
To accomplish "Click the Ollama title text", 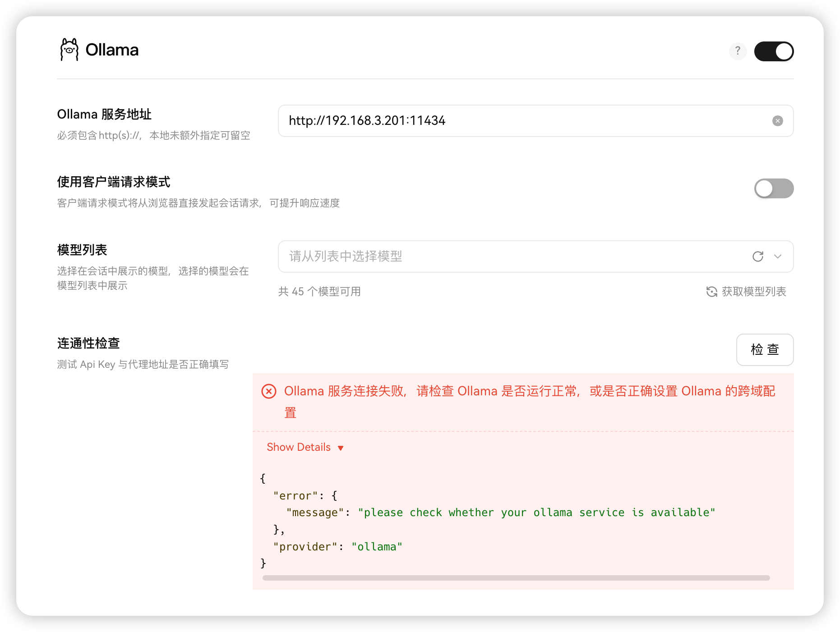I will 112,50.
